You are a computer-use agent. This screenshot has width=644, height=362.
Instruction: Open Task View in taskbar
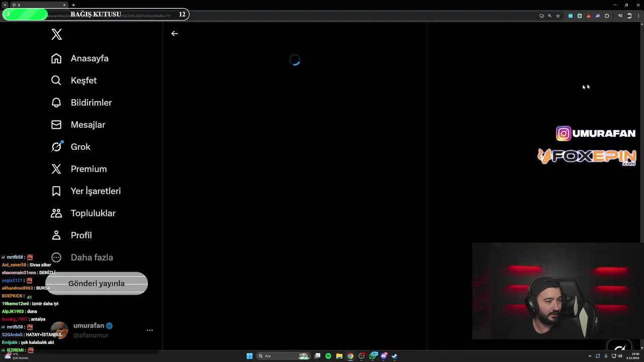pyautogui.click(x=317, y=356)
